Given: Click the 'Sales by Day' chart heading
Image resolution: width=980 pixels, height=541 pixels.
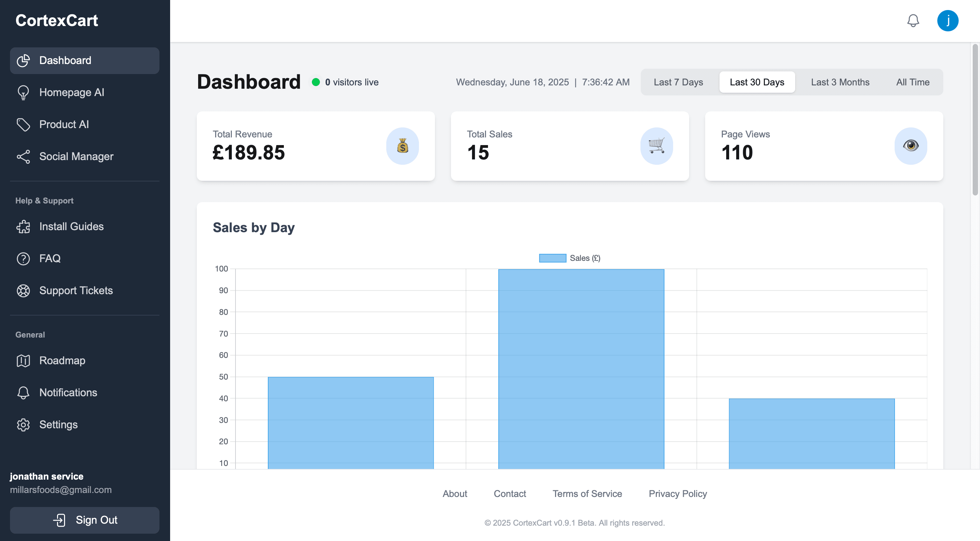Looking at the screenshot, I should tap(254, 227).
